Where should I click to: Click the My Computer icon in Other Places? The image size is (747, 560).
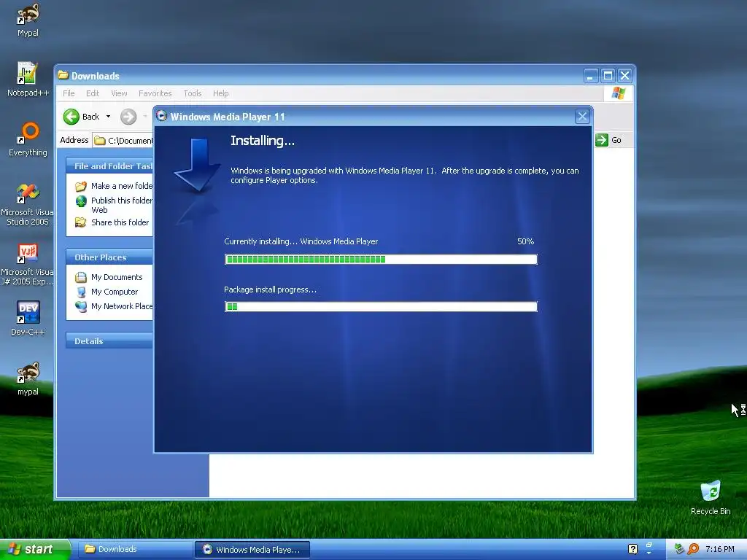coord(81,292)
